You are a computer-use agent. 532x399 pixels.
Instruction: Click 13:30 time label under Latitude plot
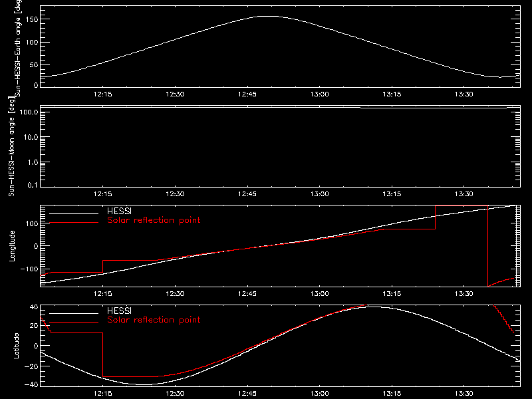click(464, 393)
